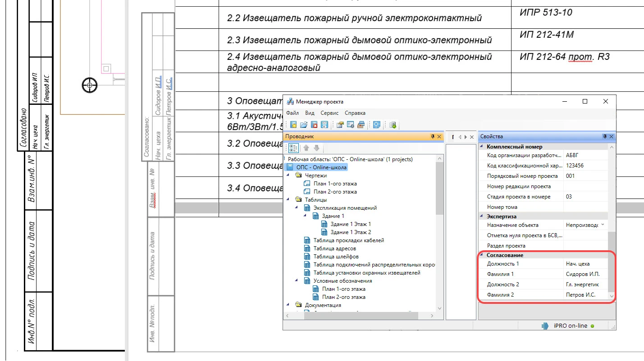644x361 pixels.
Task: Toggle the tree view button in Проводник
Action: (x=293, y=148)
